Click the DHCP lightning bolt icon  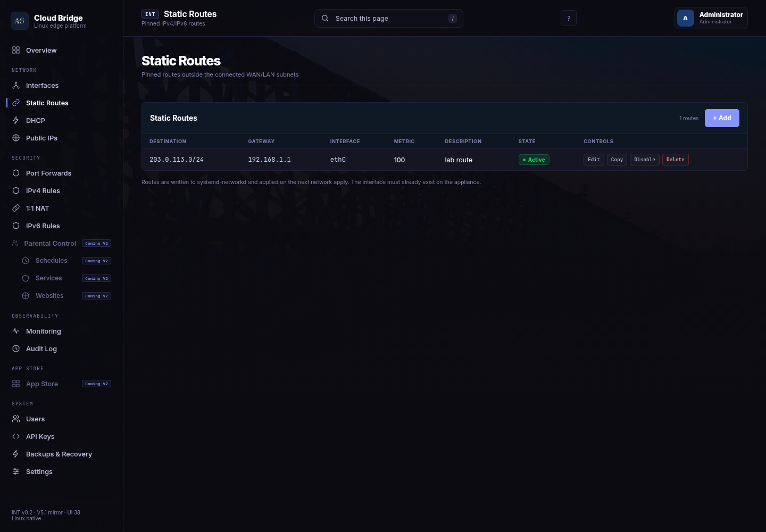(16, 120)
